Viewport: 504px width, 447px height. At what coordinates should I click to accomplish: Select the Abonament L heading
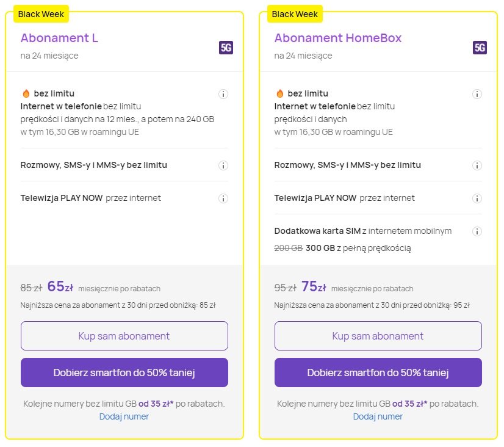tap(59, 38)
